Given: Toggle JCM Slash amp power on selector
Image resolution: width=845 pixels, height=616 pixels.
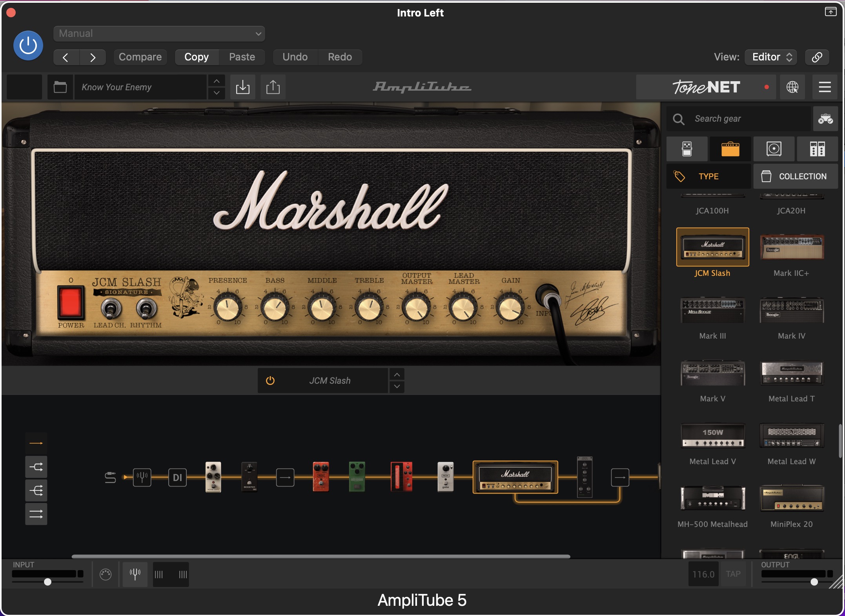Looking at the screenshot, I should (x=270, y=381).
